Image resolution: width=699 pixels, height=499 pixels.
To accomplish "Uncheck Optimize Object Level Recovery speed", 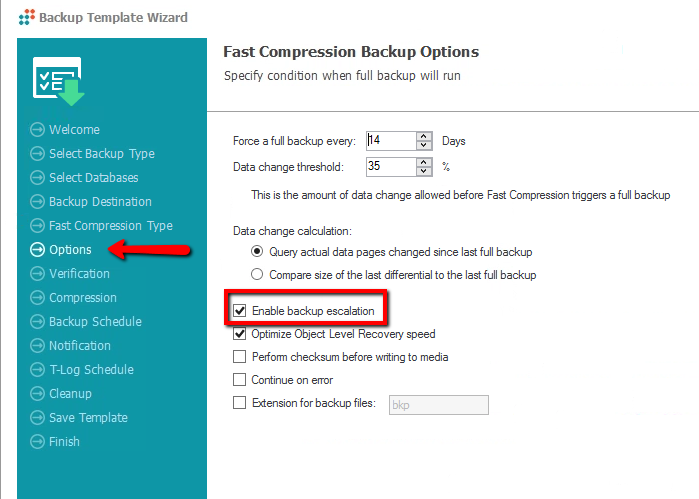I will click(x=239, y=334).
